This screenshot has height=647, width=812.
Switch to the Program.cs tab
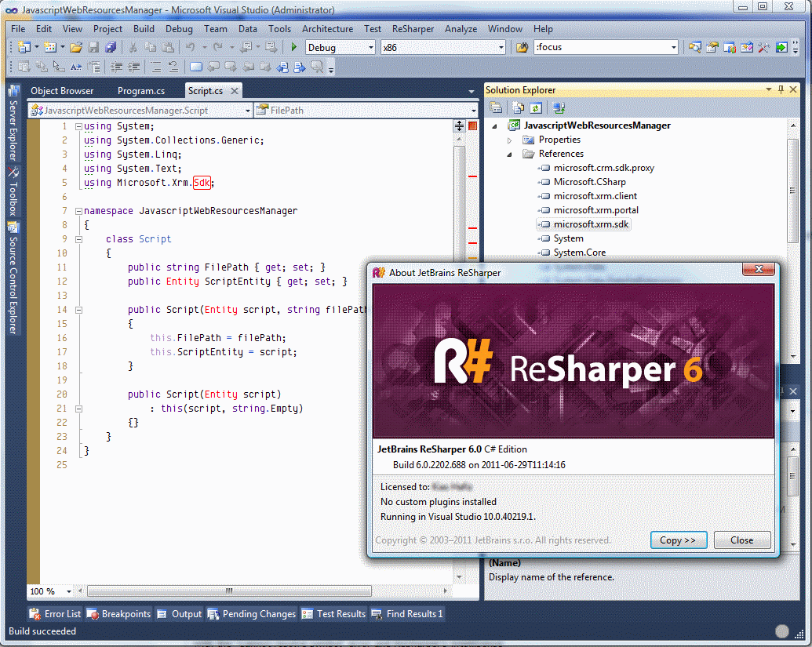tap(141, 90)
